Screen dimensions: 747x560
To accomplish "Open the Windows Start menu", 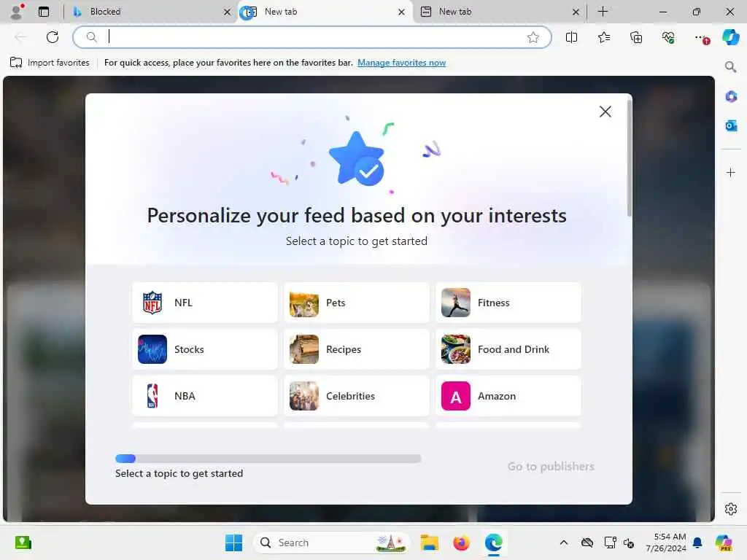I will coord(233,542).
